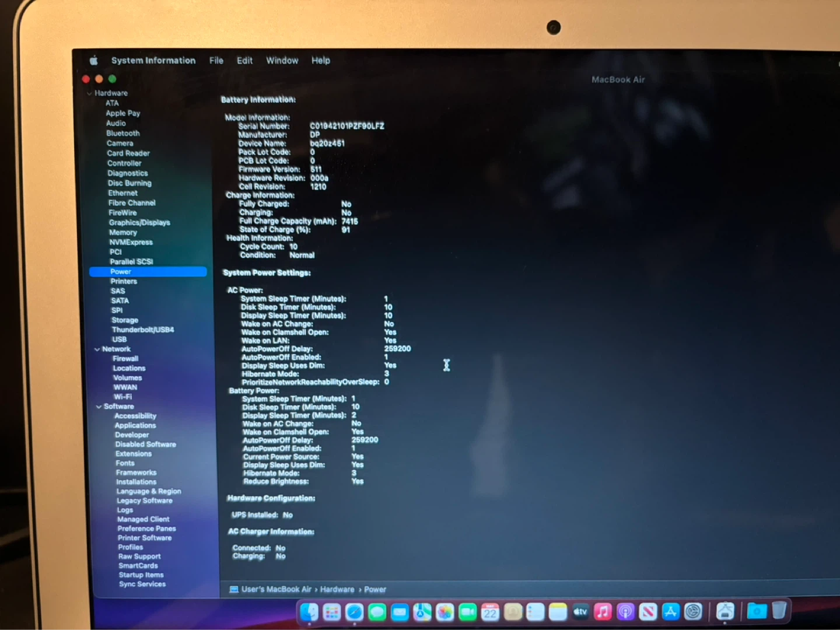Open News app in Dock
This screenshot has height=630, width=840.
pos(648,612)
